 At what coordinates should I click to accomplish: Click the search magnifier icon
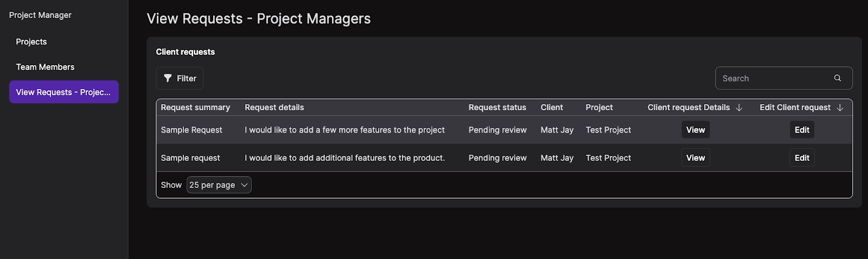[x=838, y=78]
